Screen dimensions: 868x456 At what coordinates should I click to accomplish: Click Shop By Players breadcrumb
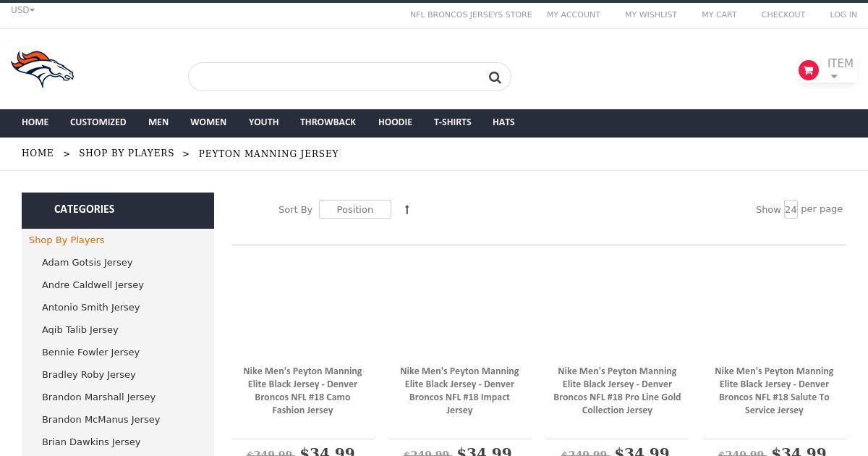[x=127, y=153]
